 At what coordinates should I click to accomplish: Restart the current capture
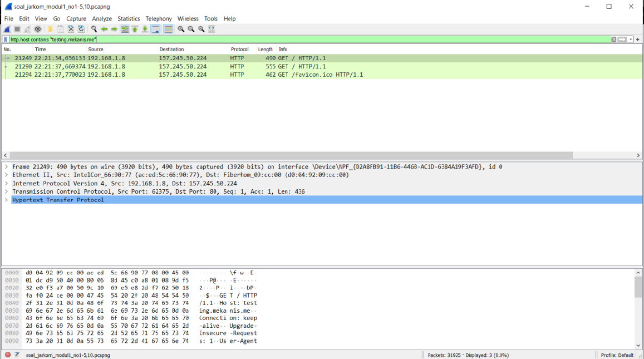(x=28, y=28)
